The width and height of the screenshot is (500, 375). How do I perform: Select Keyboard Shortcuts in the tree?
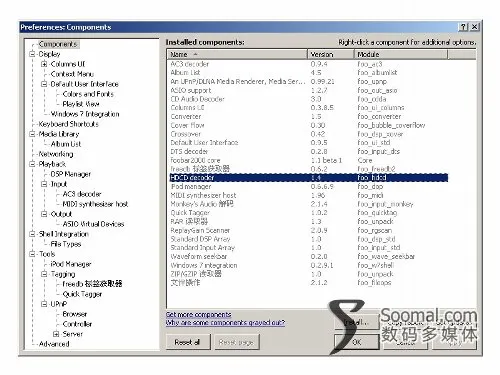[68, 124]
